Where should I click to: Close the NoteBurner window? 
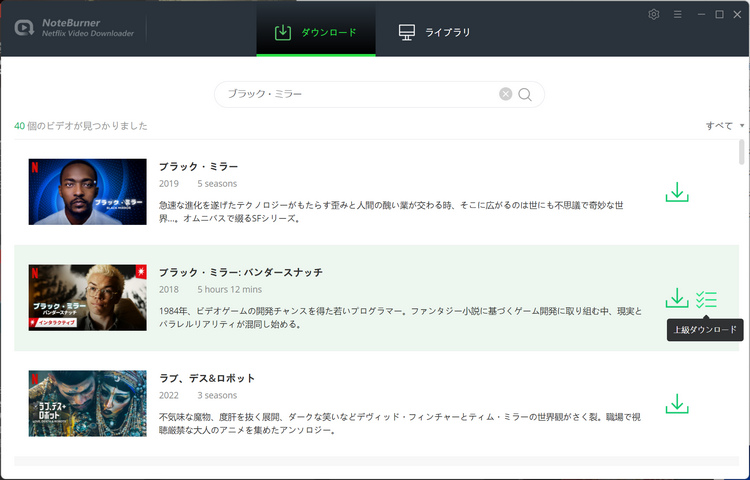[737, 14]
